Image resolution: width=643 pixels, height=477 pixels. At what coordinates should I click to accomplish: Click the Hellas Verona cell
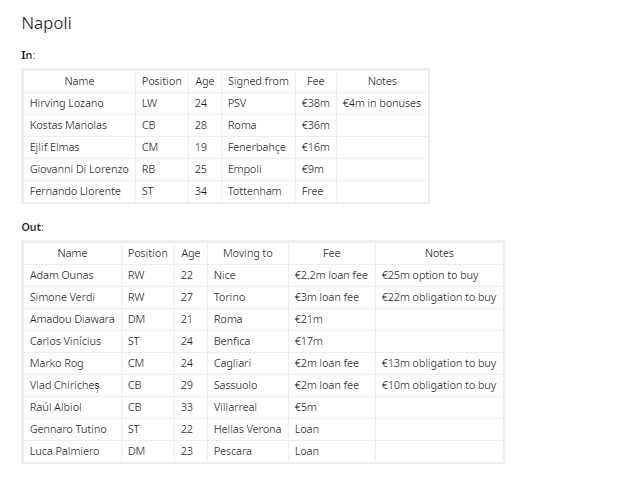(x=248, y=429)
